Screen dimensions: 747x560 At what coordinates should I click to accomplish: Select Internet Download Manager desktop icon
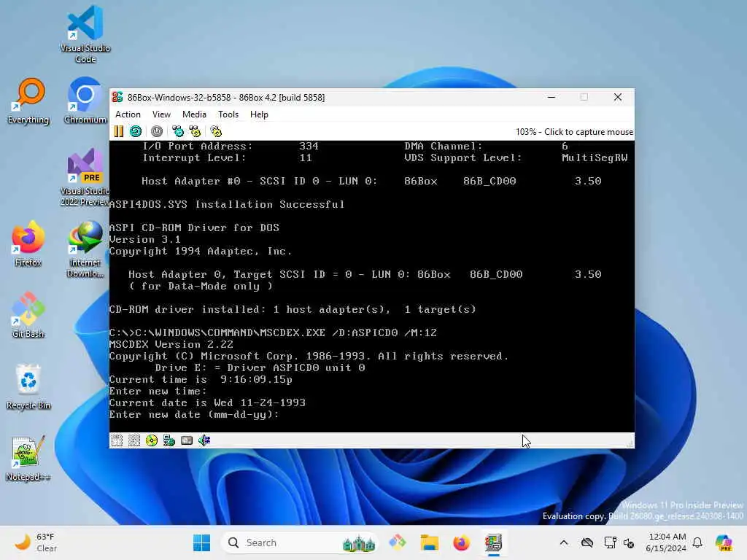tap(85, 249)
